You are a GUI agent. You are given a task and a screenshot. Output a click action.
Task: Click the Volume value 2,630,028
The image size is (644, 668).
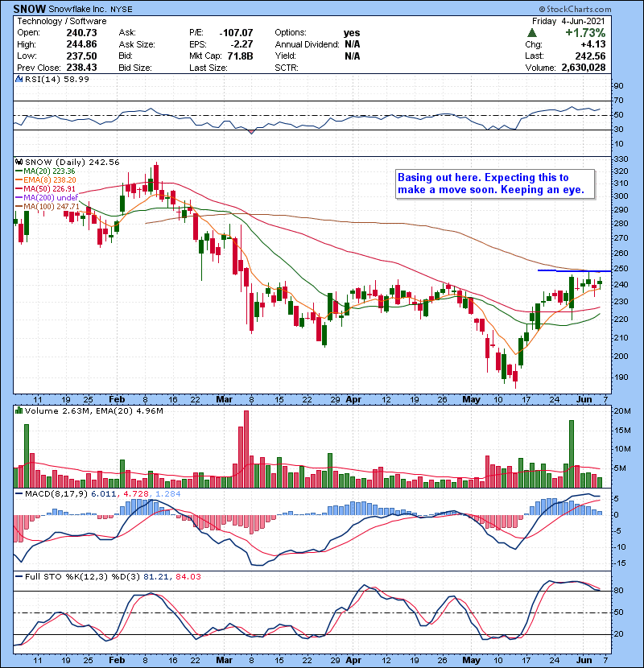tap(584, 68)
